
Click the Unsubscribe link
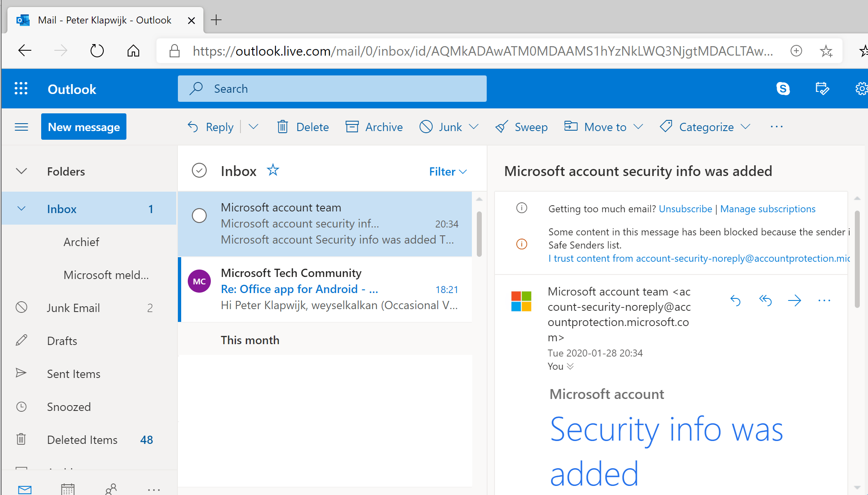(x=685, y=209)
